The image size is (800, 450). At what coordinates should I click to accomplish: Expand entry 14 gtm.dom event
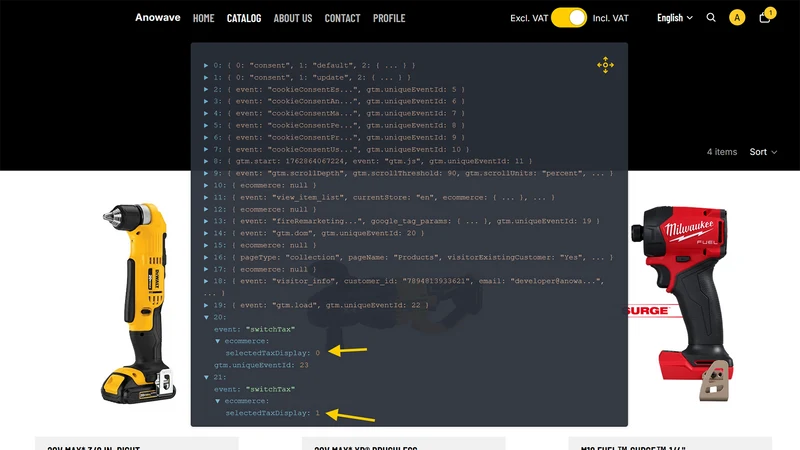(x=206, y=233)
